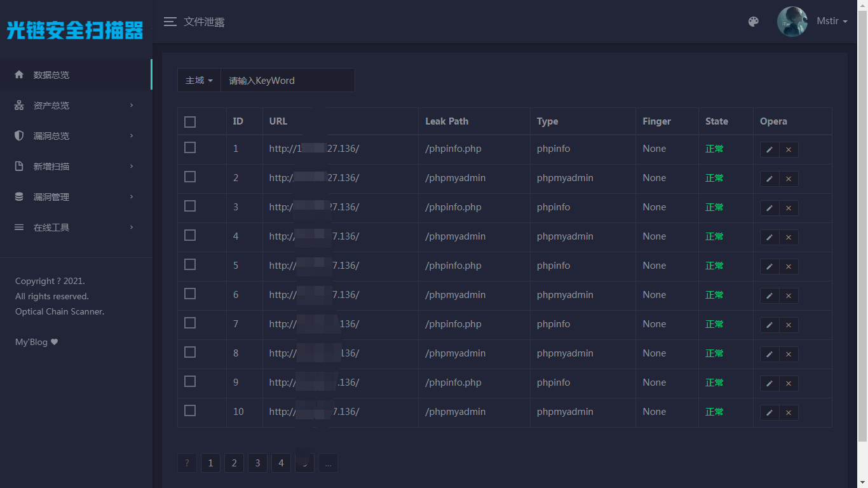Click the user avatar picture
Screen dimensions: 868x488
792,22
